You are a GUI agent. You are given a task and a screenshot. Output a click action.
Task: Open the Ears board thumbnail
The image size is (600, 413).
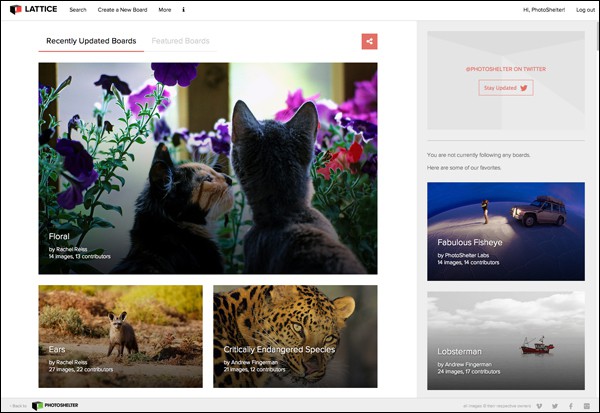(120, 336)
